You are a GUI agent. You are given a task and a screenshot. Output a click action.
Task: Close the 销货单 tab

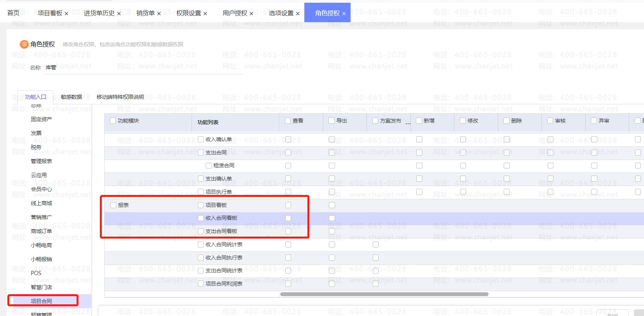159,14
